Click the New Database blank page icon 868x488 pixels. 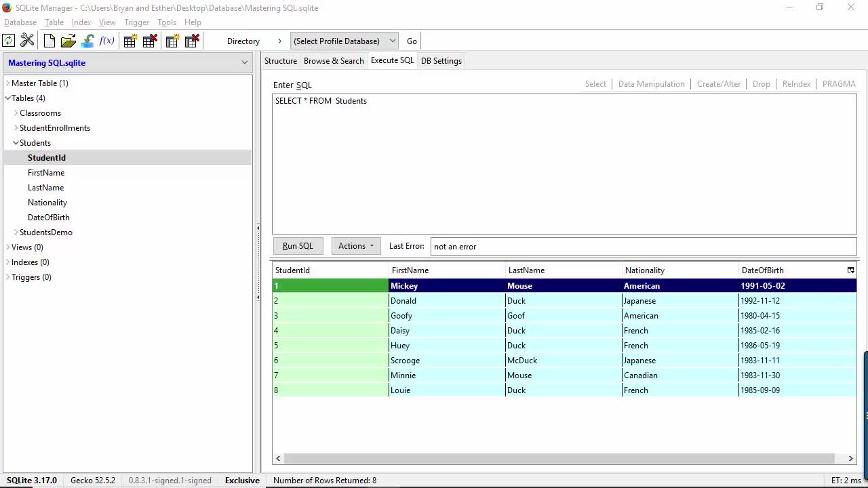click(50, 41)
